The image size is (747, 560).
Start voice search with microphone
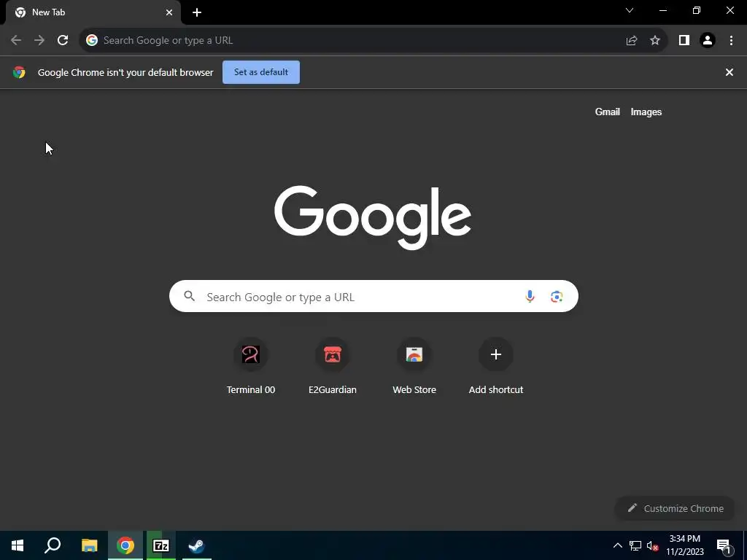(530, 296)
